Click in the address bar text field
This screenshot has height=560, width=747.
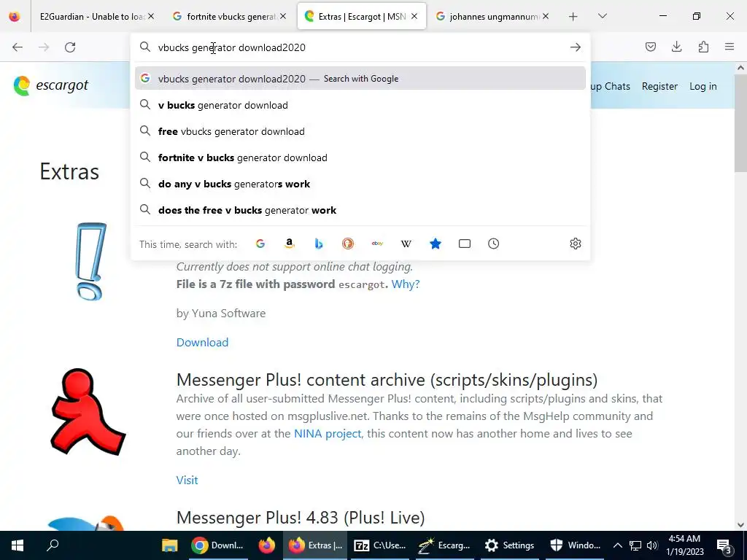[x=360, y=47]
